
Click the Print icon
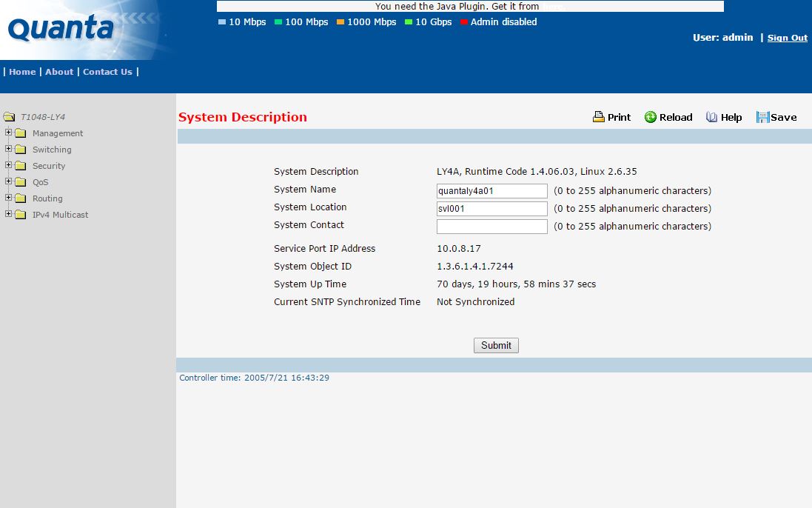pos(599,117)
